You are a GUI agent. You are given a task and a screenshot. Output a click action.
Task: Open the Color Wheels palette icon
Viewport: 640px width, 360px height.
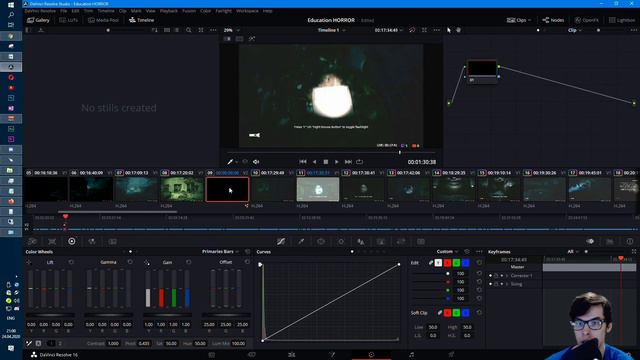click(72, 242)
